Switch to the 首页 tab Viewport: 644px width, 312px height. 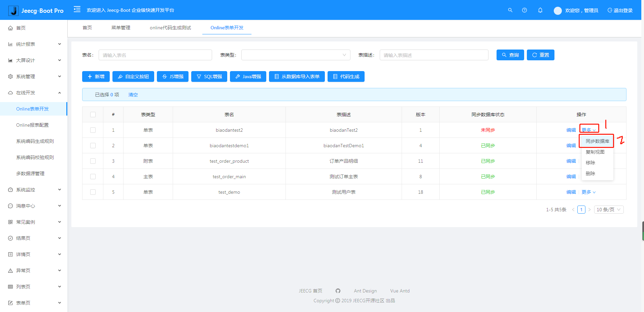(x=87, y=28)
